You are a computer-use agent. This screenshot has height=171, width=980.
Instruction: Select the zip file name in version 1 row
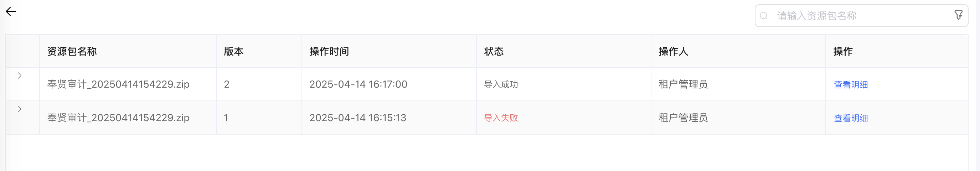(118, 118)
